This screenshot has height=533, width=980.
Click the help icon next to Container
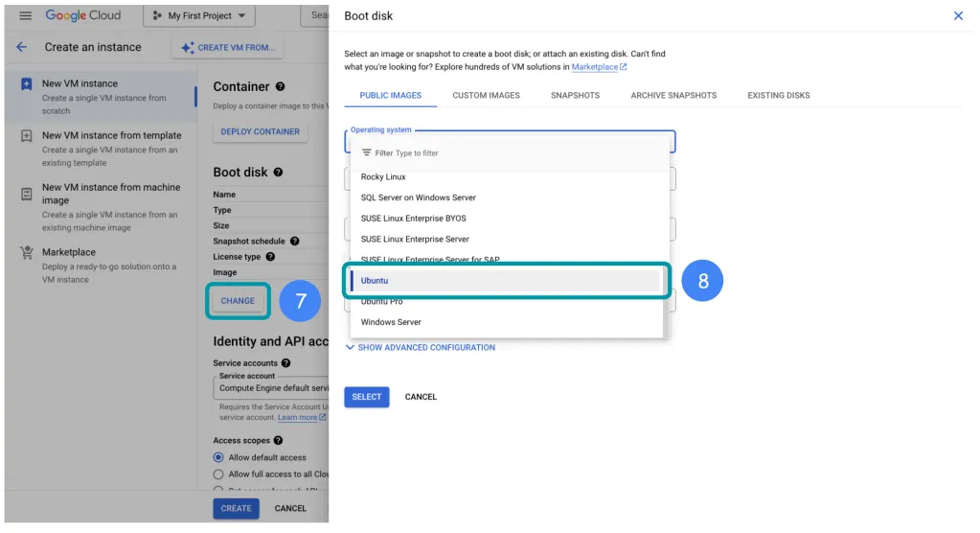coord(281,87)
